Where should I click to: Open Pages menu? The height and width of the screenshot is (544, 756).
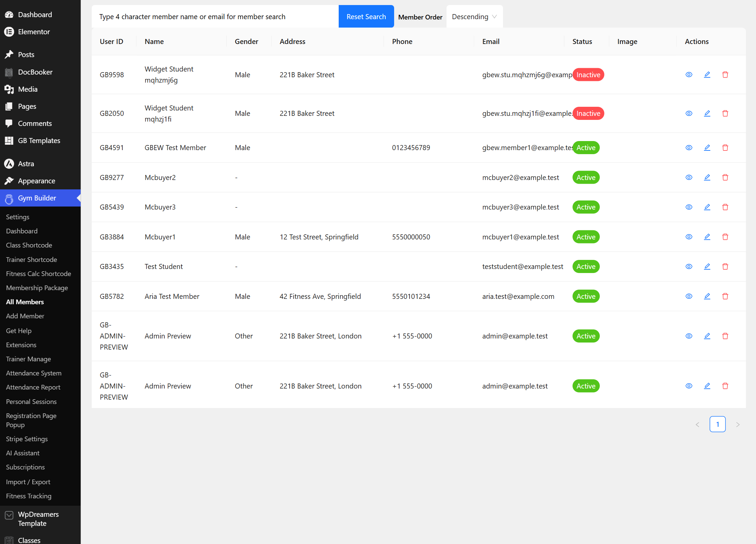(40, 106)
